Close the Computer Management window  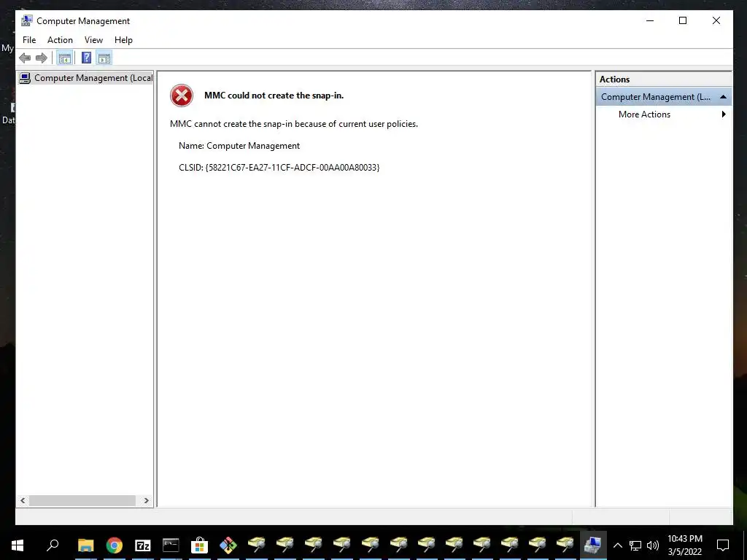[716, 20]
